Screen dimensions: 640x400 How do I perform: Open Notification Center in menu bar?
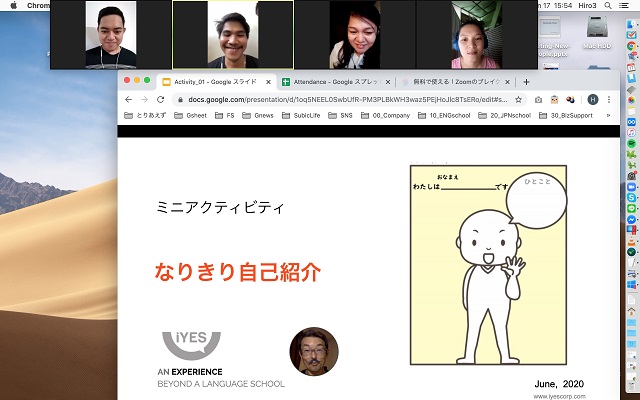pyautogui.click(x=624, y=5)
